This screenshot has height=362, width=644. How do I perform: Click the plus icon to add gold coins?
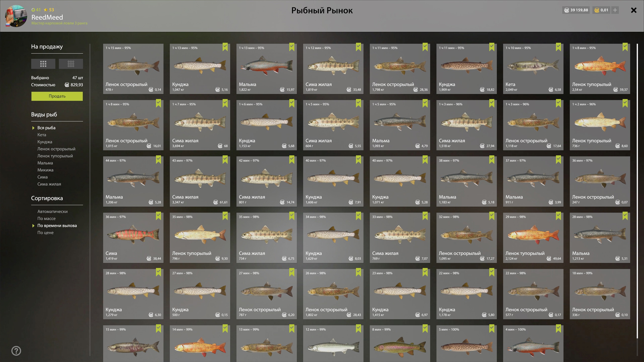(615, 10)
